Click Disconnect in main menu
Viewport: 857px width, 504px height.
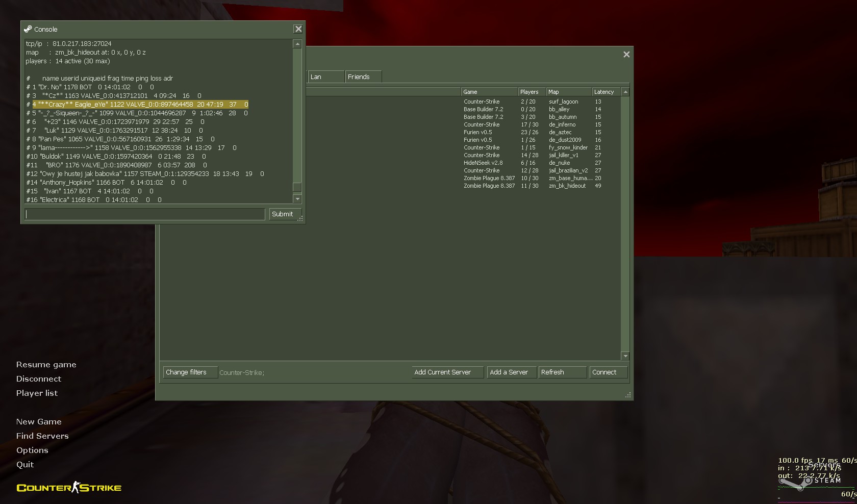pos(38,379)
